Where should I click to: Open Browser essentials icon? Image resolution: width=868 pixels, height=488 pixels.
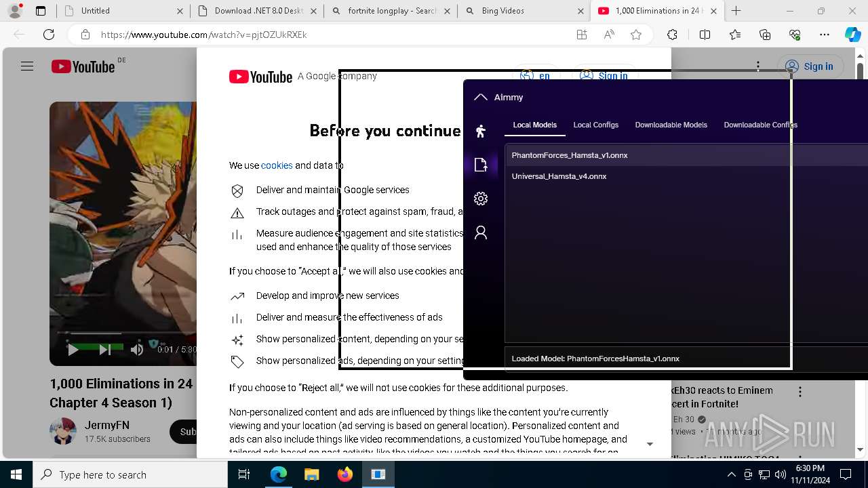(x=795, y=35)
